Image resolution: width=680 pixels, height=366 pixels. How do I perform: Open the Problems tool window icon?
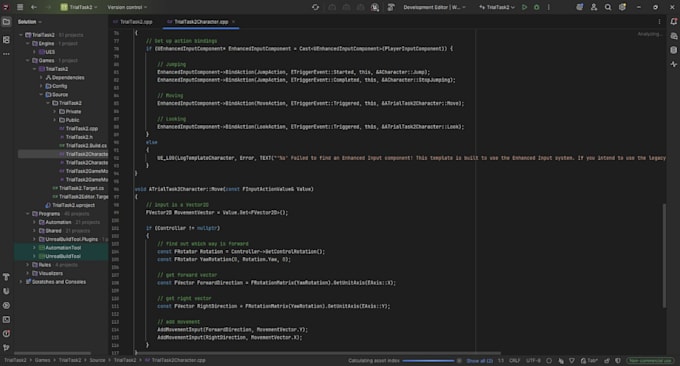coord(6,333)
